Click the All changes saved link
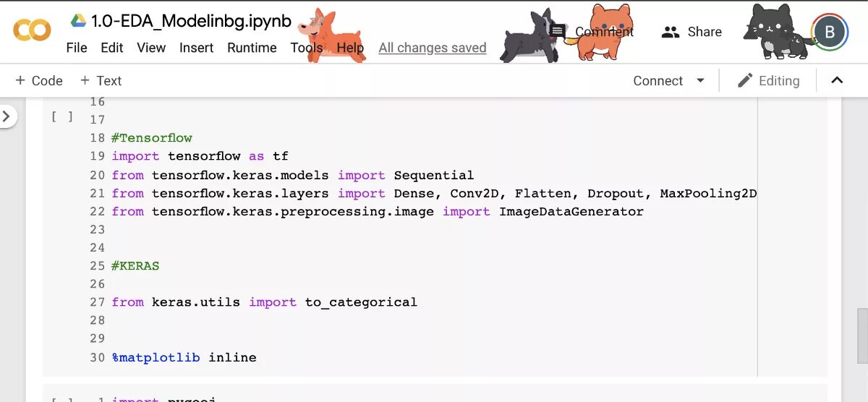This screenshot has height=402, width=868. [x=433, y=48]
